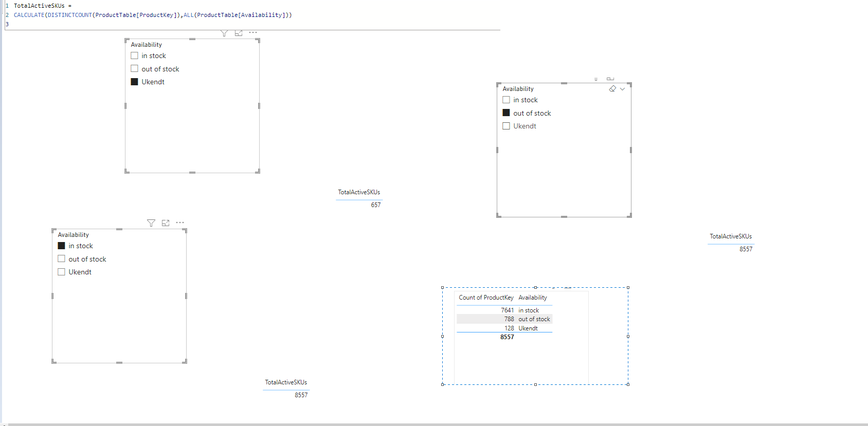Open filter icon above the Ukendt-selected slicer
Viewport: 868px width, 426px height.
click(224, 33)
